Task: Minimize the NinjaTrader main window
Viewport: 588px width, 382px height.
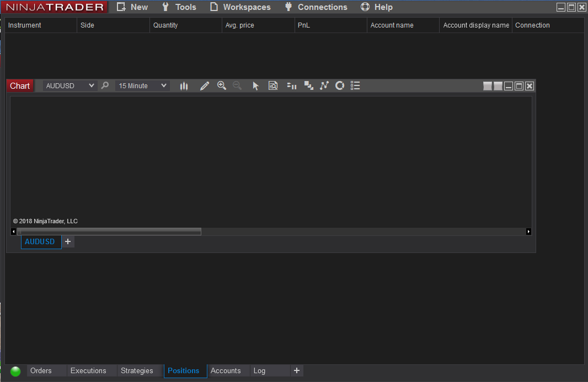Action: click(561, 7)
